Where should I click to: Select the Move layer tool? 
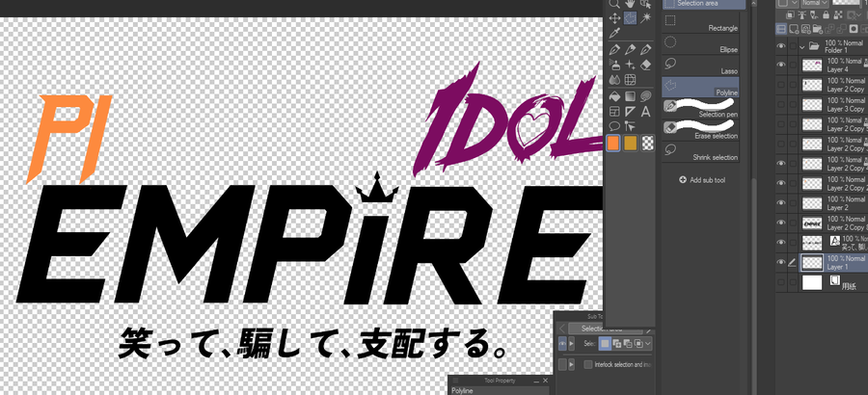(x=614, y=18)
